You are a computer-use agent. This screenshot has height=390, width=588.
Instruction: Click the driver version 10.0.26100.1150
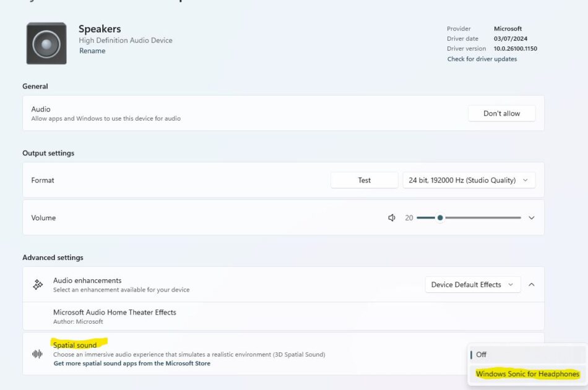(x=515, y=49)
